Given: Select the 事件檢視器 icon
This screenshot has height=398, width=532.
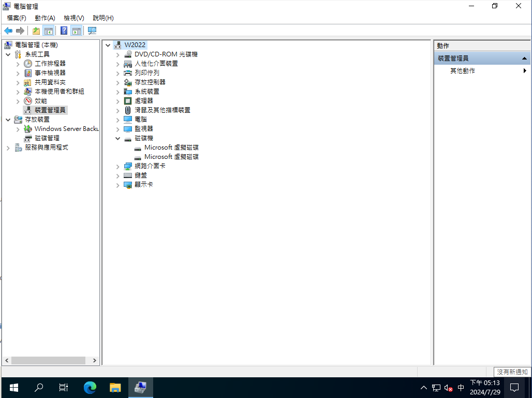Looking at the screenshot, I should click(28, 73).
